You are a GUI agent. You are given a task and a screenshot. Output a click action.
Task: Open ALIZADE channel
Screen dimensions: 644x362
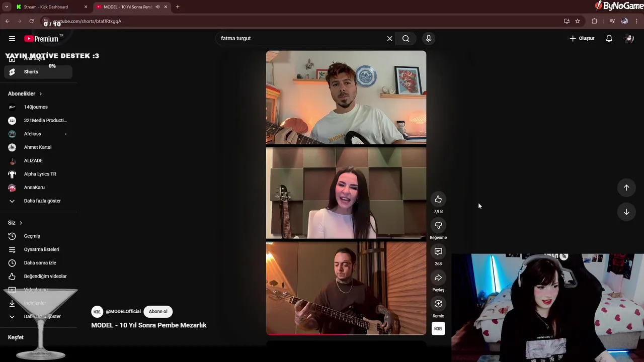tap(38, 160)
